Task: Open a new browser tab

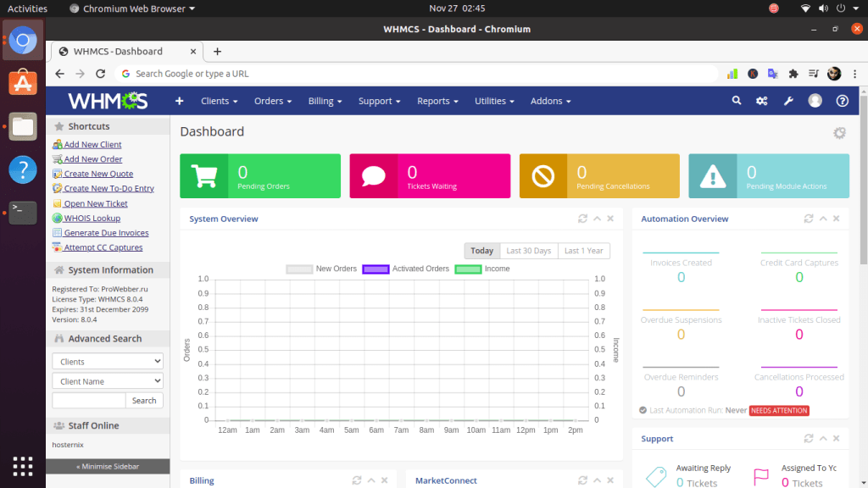Action: (217, 52)
